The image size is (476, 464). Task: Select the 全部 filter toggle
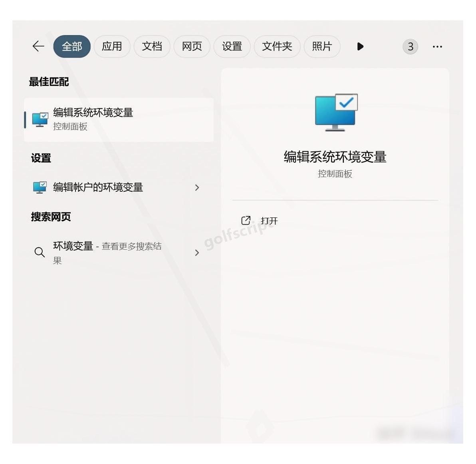(72, 46)
